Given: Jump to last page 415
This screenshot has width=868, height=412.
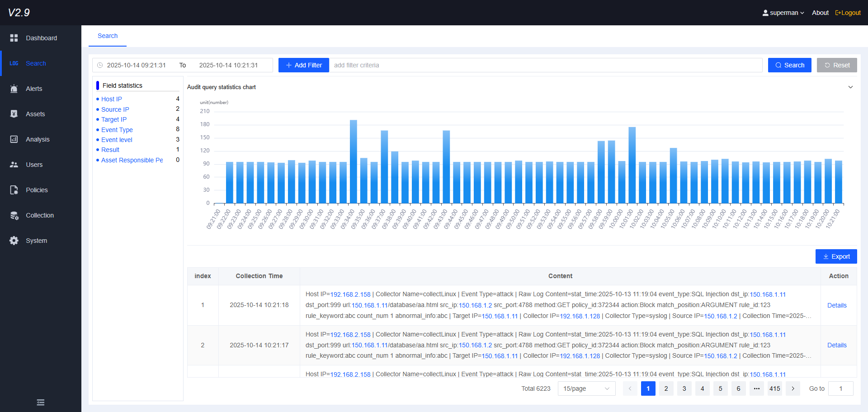Looking at the screenshot, I should pyautogui.click(x=775, y=388).
